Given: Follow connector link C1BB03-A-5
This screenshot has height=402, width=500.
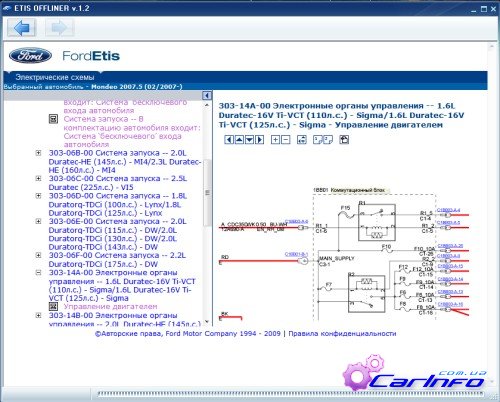Looking at the screenshot, I should click(x=448, y=222).
